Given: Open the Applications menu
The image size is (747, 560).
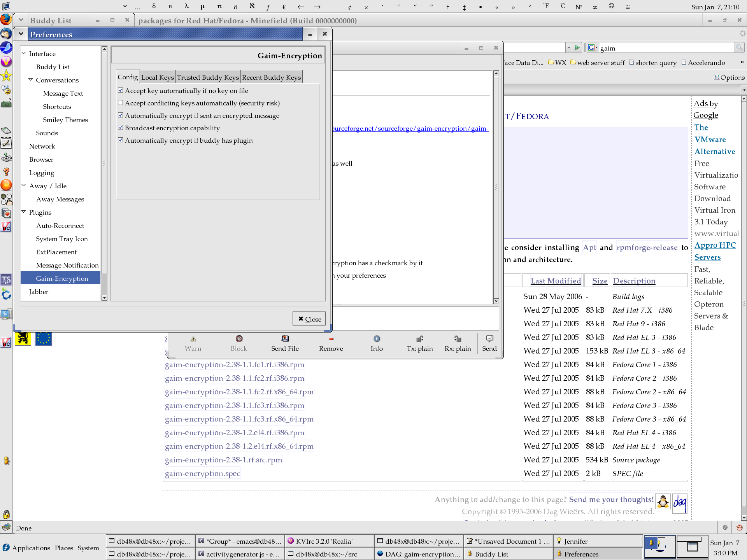Looking at the screenshot, I should point(31,548).
